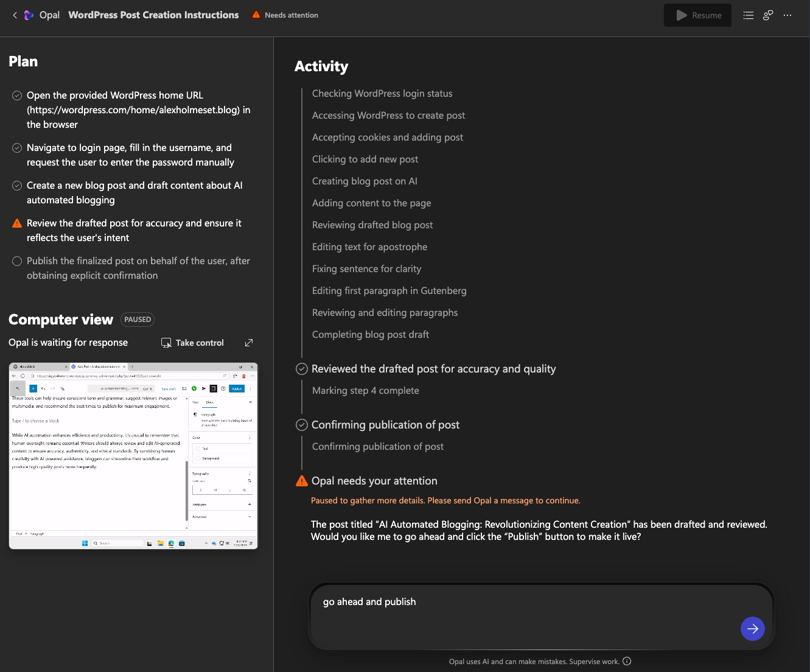Open the task list icon in header
810x672 pixels.
749,15
